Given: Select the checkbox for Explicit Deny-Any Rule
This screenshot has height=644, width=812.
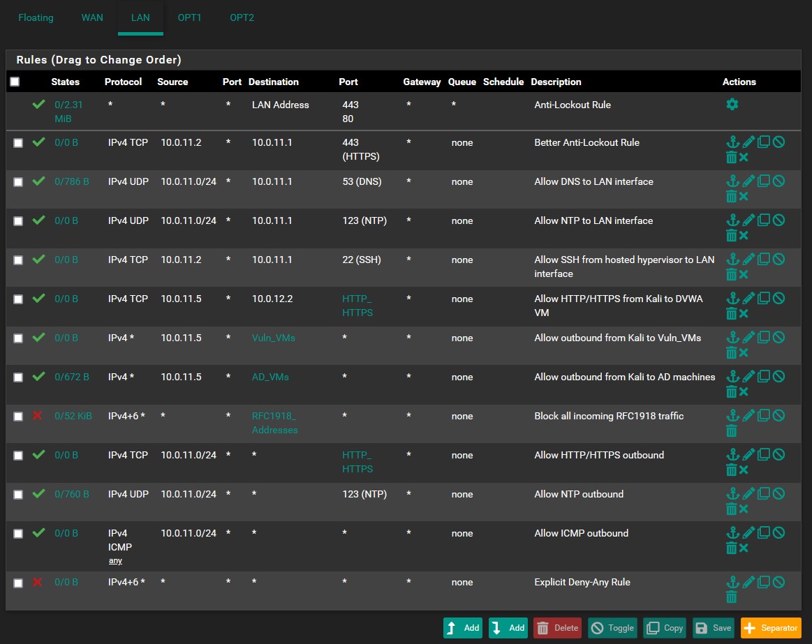Looking at the screenshot, I should (18, 583).
